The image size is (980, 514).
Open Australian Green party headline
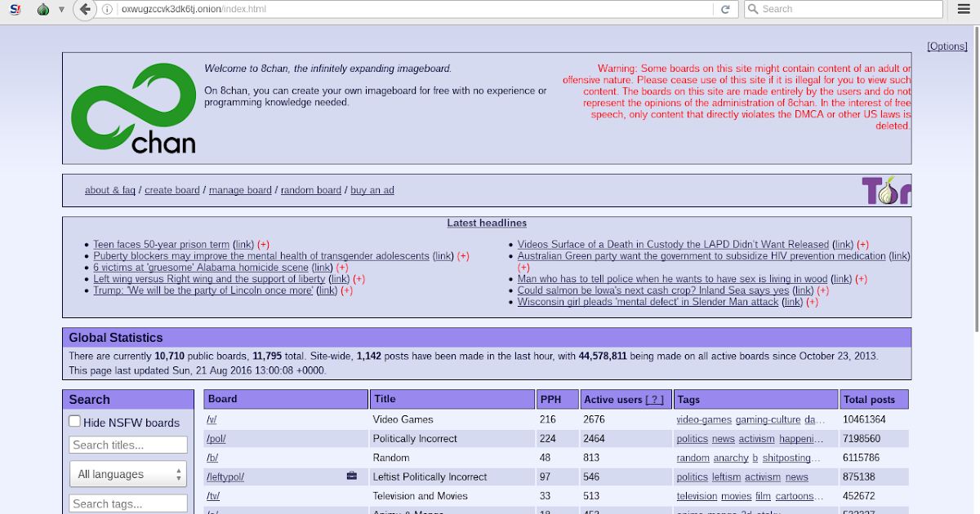click(x=702, y=256)
